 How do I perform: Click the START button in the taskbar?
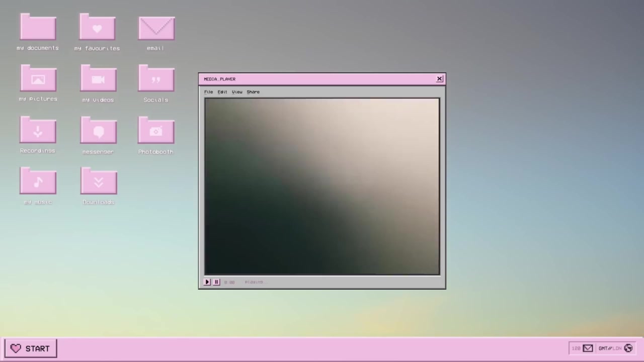point(31,348)
